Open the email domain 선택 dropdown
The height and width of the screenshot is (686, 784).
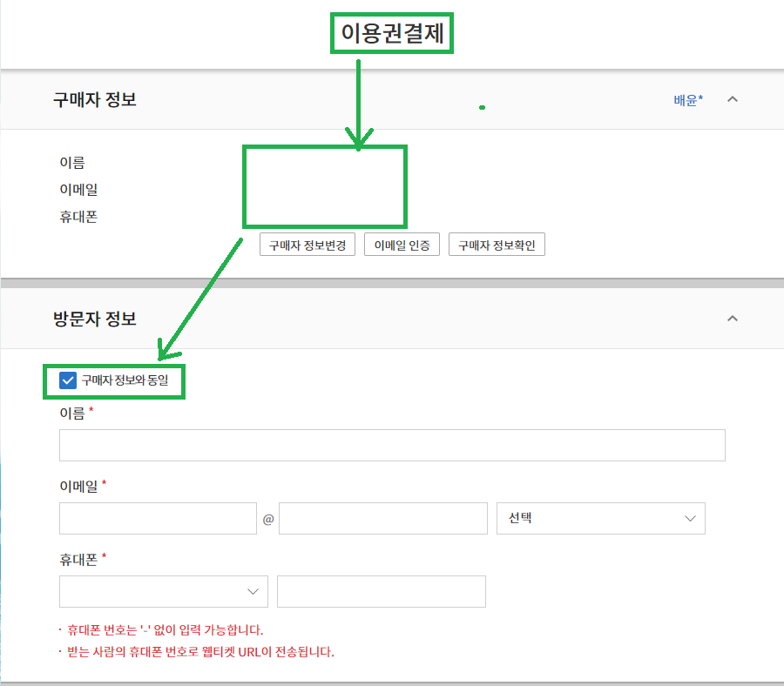(601, 518)
